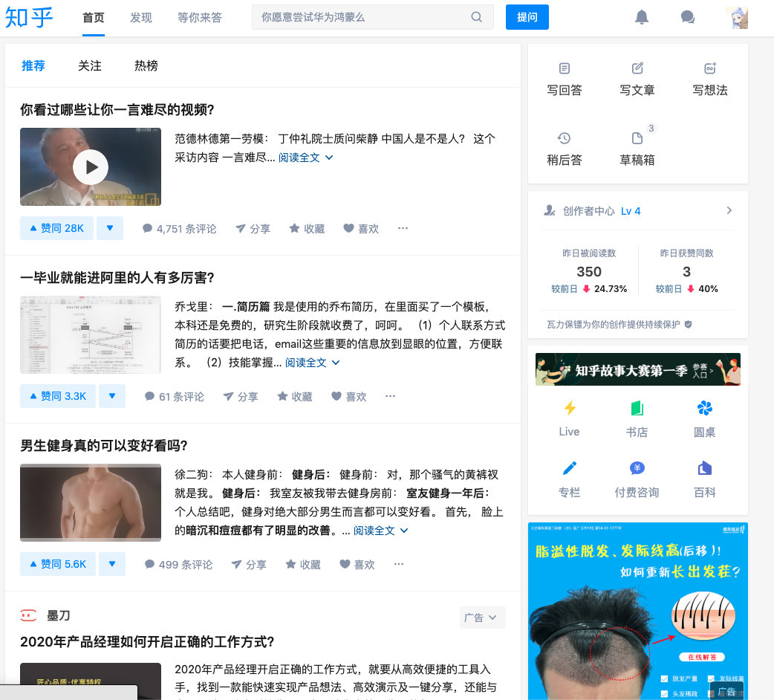Viewport: 774px width, 700px height.
Task: Open notifications bell icon
Action: (641, 17)
